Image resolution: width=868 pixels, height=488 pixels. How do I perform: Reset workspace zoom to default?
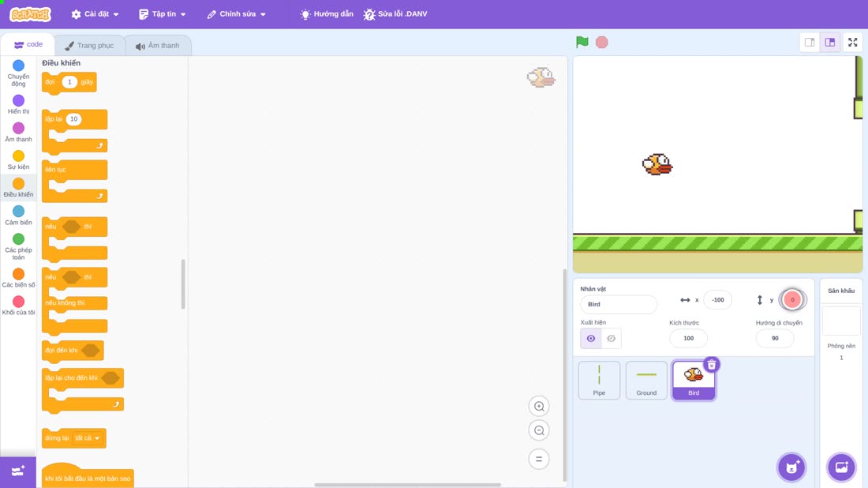[x=539, y=460]
